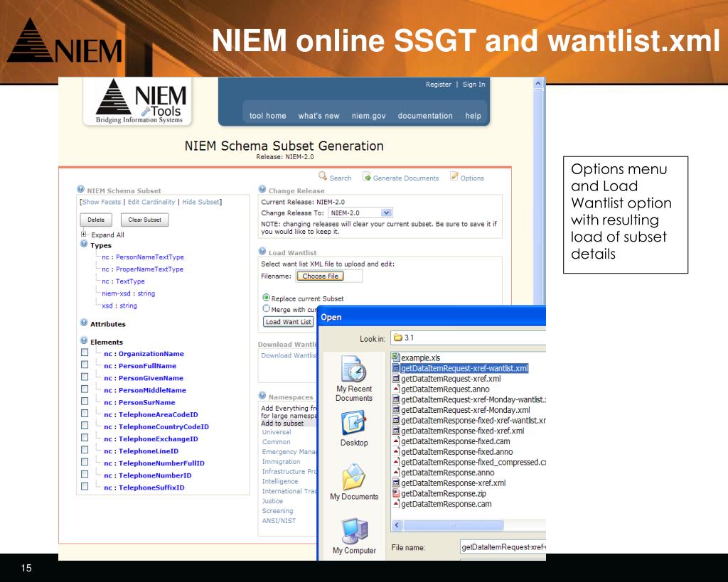Open My Recent Documents in Open dialog
Image resolution: width=728 pixels, height=582 pixels.
[354, 379]
